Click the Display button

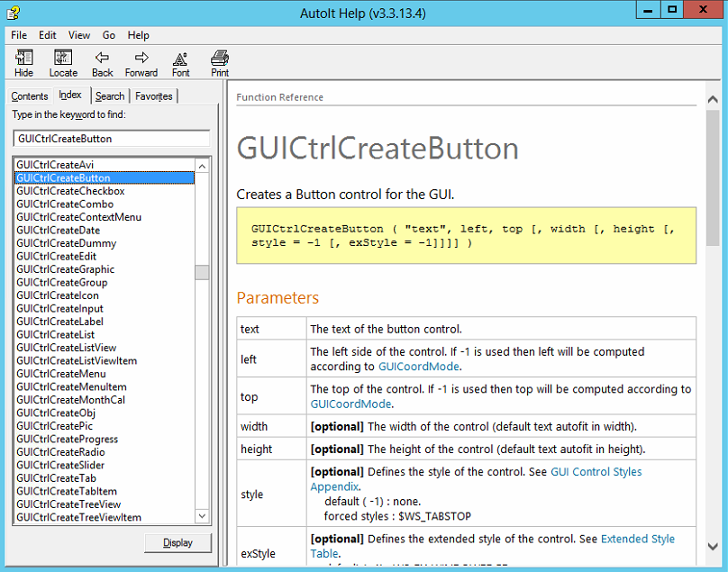click(177, 543)
